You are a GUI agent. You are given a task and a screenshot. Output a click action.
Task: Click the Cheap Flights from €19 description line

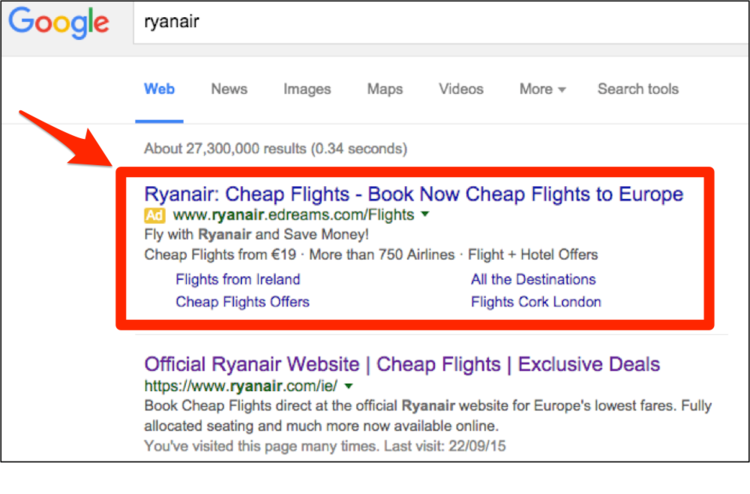371,254
